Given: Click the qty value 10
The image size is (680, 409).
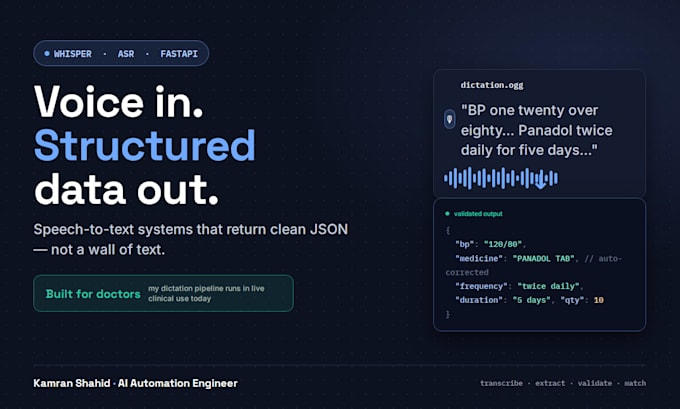Looking at the screenshot, I should click(598, 300).
